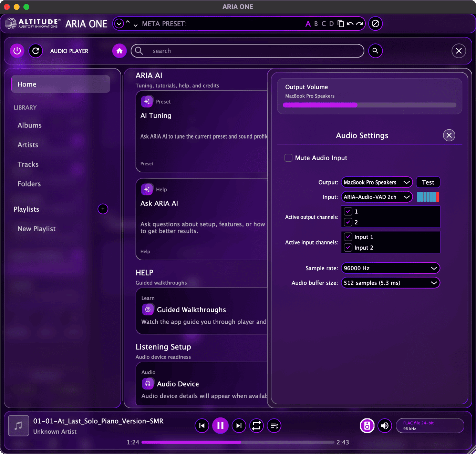
Task: Click the Guided Walkthroughs question icon
Action: click(148, 310)
